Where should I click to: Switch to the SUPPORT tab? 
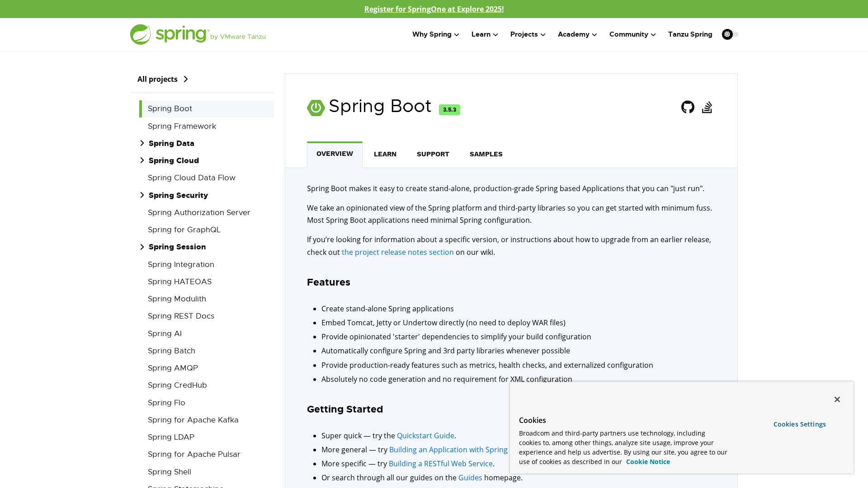pyautogui.click(x=433, y=154)
